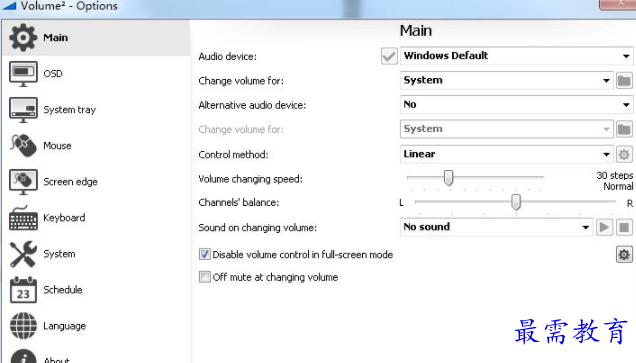This screenshot has width=636, height=363.
Task: Open the Mouse settings section
Action: (x=57, y=146)
